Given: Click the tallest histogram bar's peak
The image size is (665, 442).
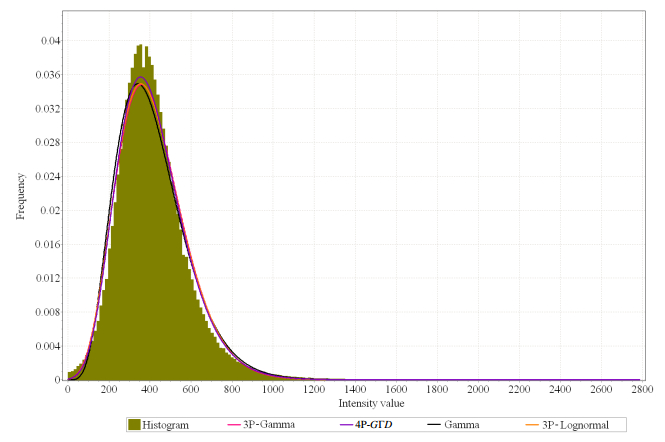Looking at the screenshot, I should pos(143,47).
